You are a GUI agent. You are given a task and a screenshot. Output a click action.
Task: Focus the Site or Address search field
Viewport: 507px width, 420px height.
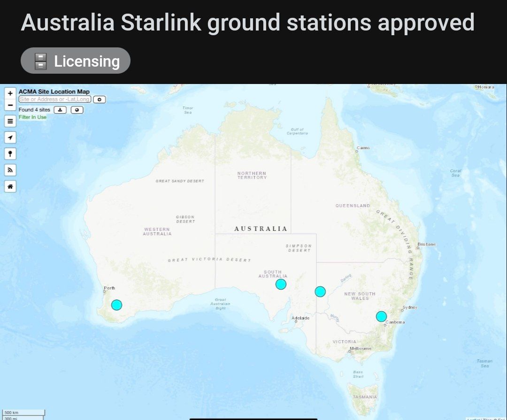point(54,99)
